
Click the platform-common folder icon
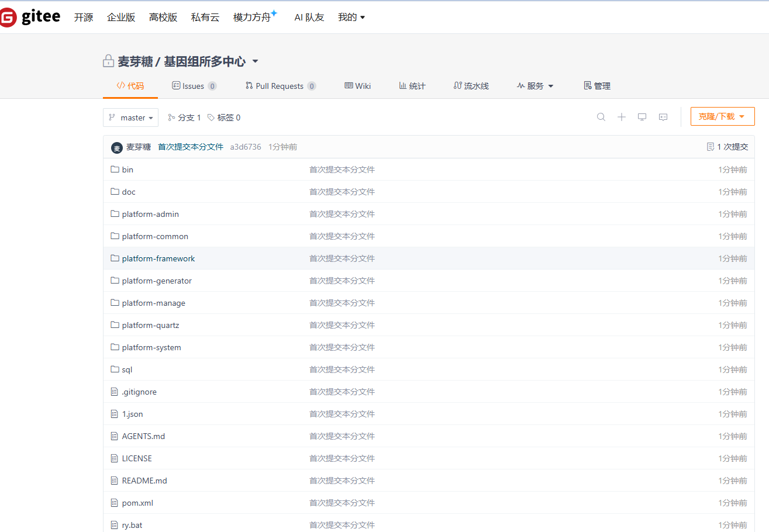115,236
